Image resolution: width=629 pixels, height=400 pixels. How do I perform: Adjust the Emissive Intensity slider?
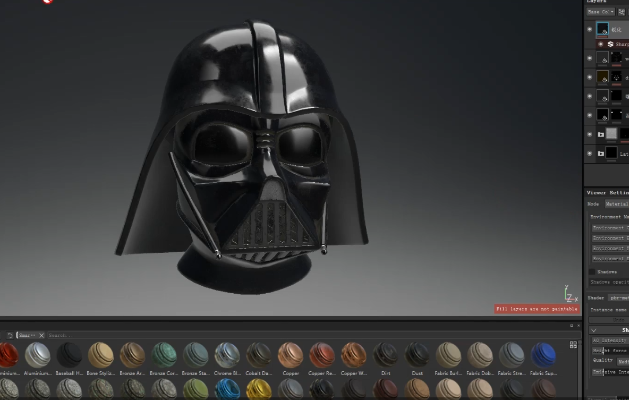(611, 372)
